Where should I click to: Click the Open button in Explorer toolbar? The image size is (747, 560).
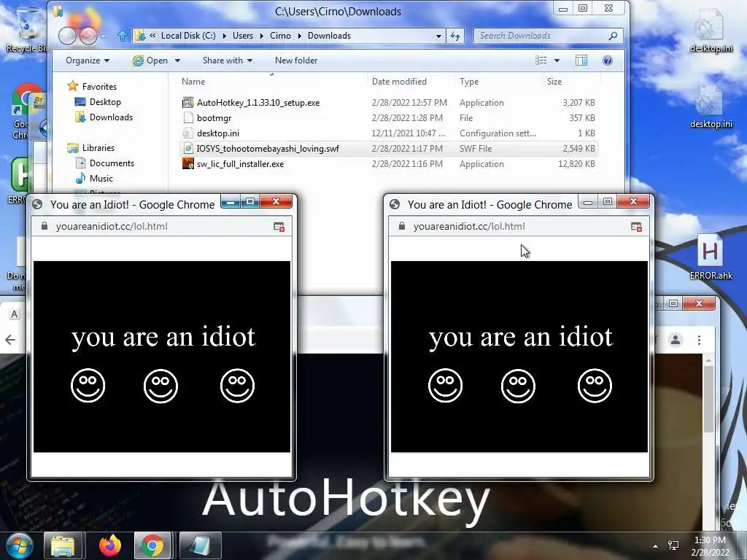coord(150,61)
